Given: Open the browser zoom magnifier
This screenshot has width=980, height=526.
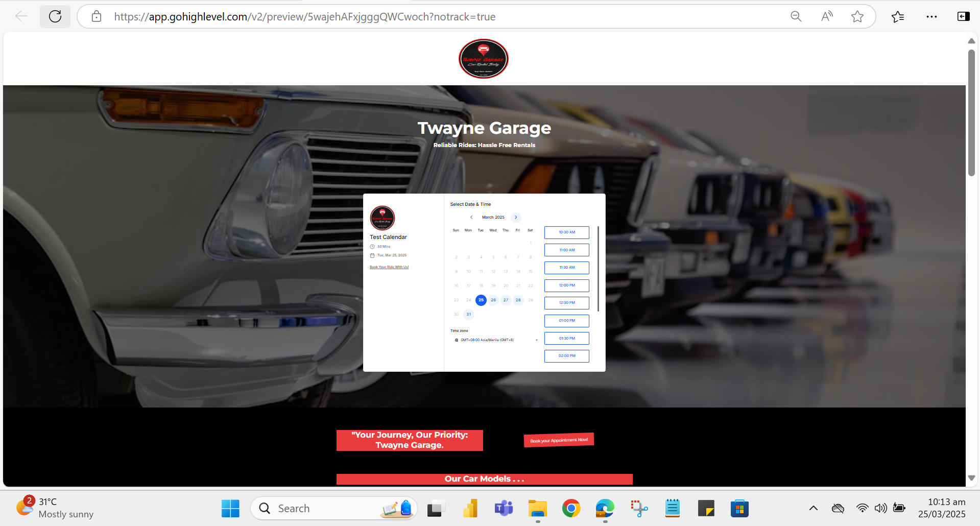Looking at the screenshot, I should tap(796, 16).
